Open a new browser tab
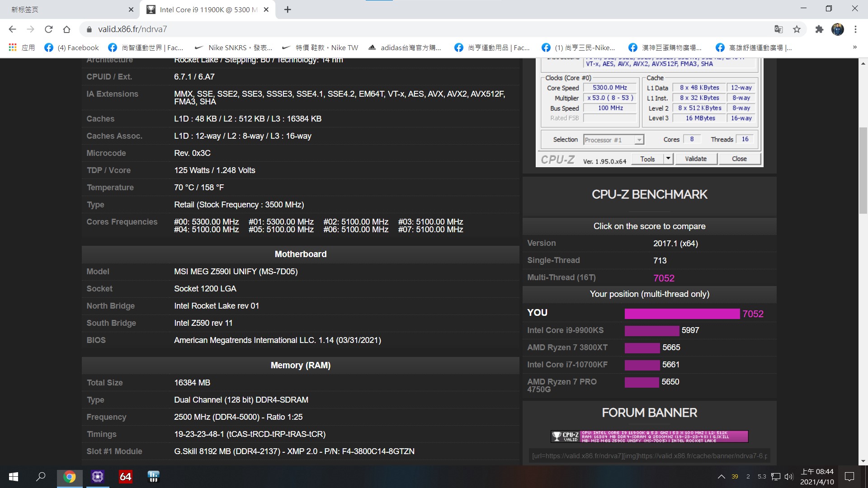Image resolution: width=868 pixels, height=488 pixels. tap(288, 9)
